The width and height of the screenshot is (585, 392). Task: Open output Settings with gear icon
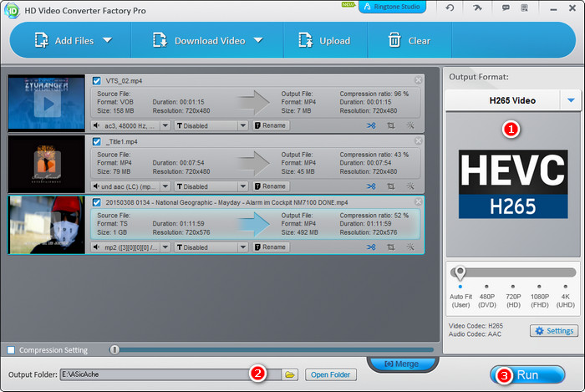tap(554, 331)
